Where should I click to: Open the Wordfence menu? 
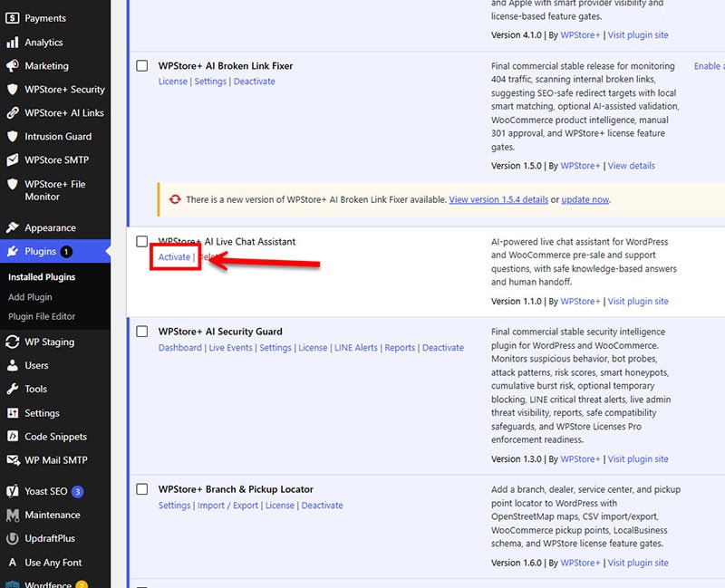click(x=48, y=584)
